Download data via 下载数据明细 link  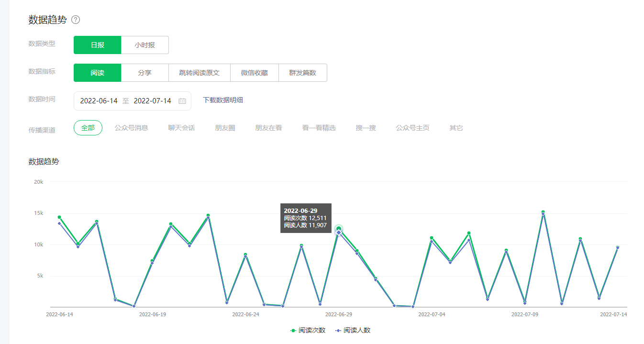click(223, 100)
